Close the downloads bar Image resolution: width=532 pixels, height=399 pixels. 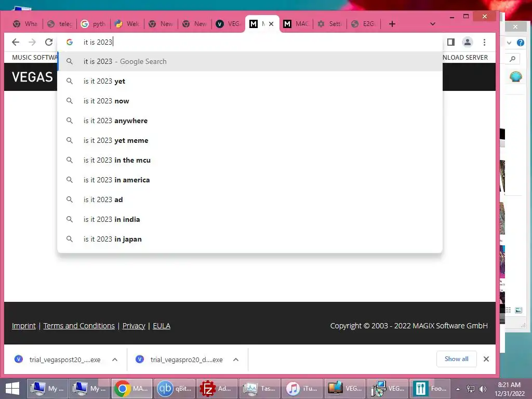(x=486, y=359)
